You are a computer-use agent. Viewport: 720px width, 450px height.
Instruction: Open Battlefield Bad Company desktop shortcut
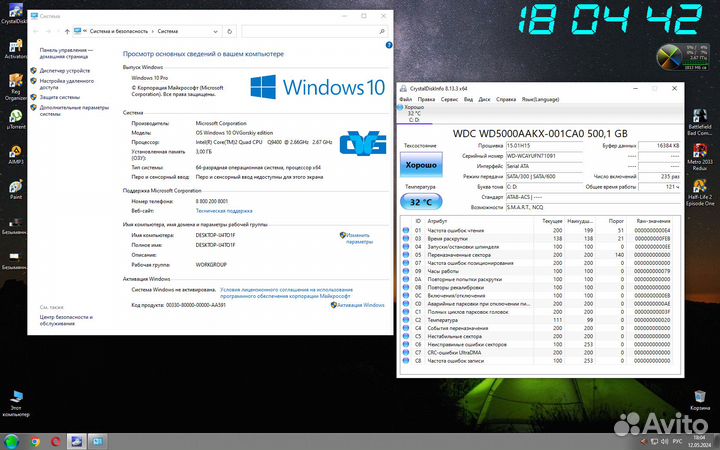click(x=699, y=122)
